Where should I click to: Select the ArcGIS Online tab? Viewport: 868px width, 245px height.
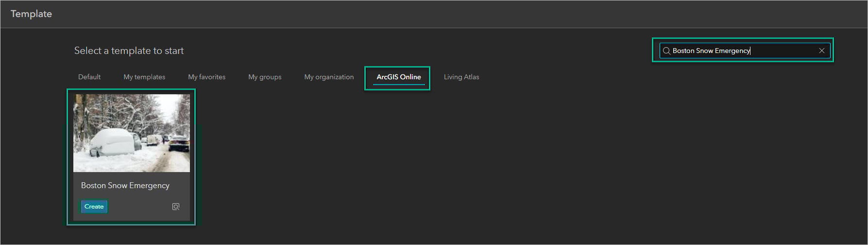click(398, 77)
